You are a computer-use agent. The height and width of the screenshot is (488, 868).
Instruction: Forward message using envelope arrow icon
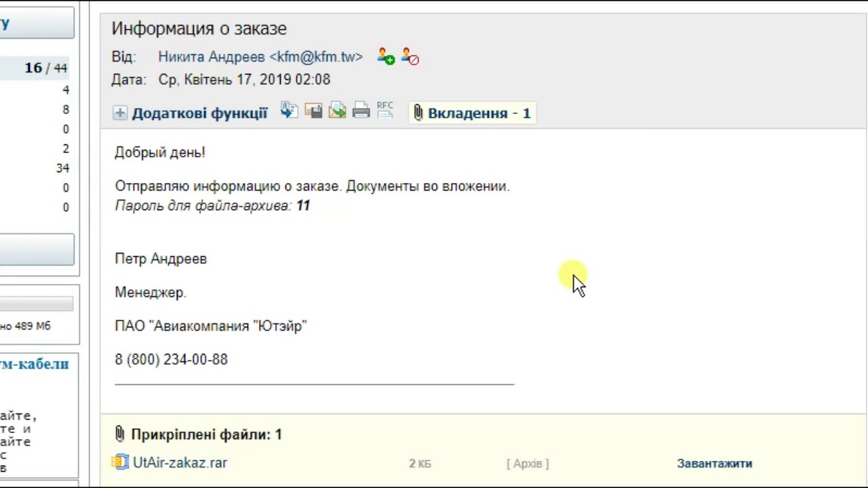[337, 110]
